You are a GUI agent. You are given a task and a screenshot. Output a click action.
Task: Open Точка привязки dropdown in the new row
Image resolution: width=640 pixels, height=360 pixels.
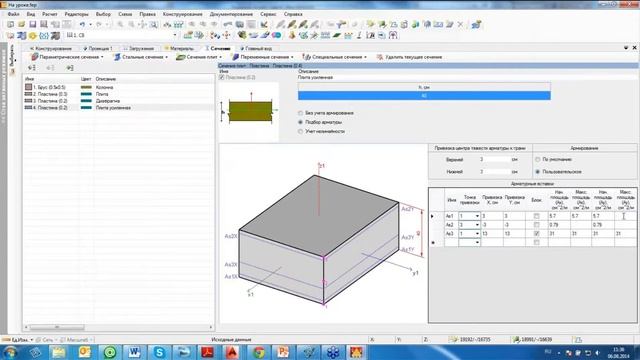[x=477, y=242]
